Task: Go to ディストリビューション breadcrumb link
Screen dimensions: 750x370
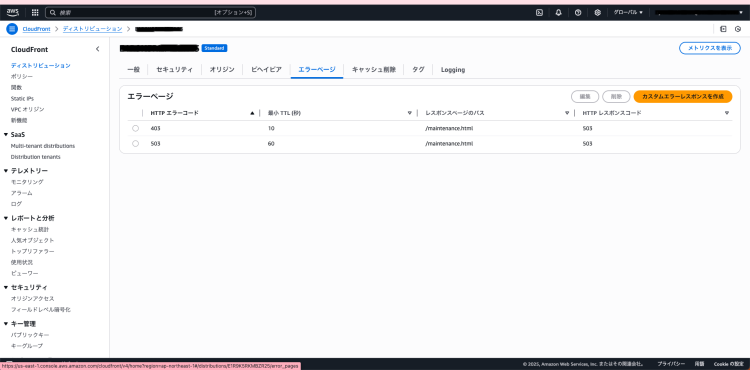Action: pos(92,29)
